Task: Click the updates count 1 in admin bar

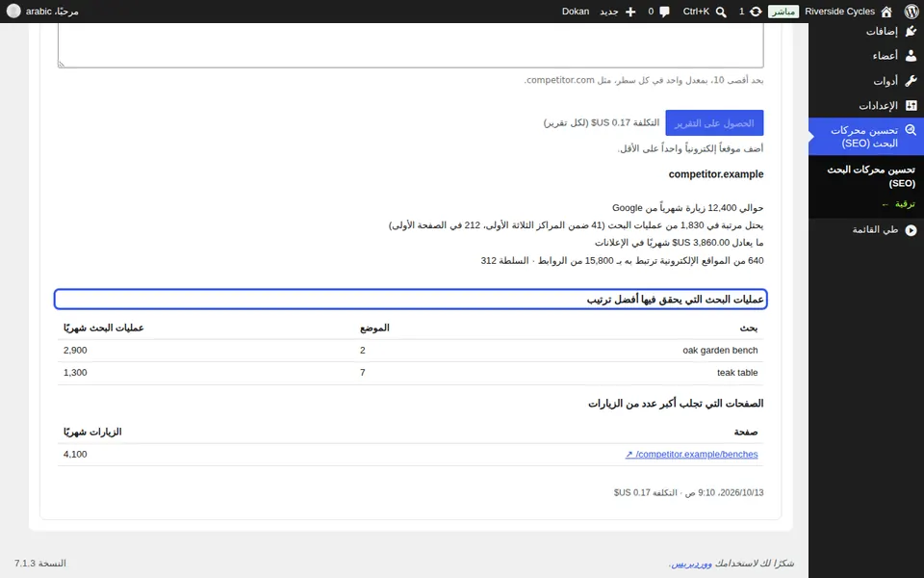Action: 741,12
